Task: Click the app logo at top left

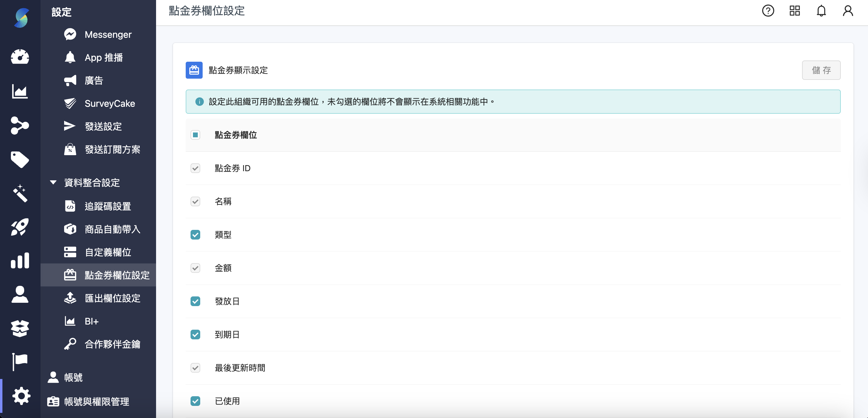Action: coord(21,18)
